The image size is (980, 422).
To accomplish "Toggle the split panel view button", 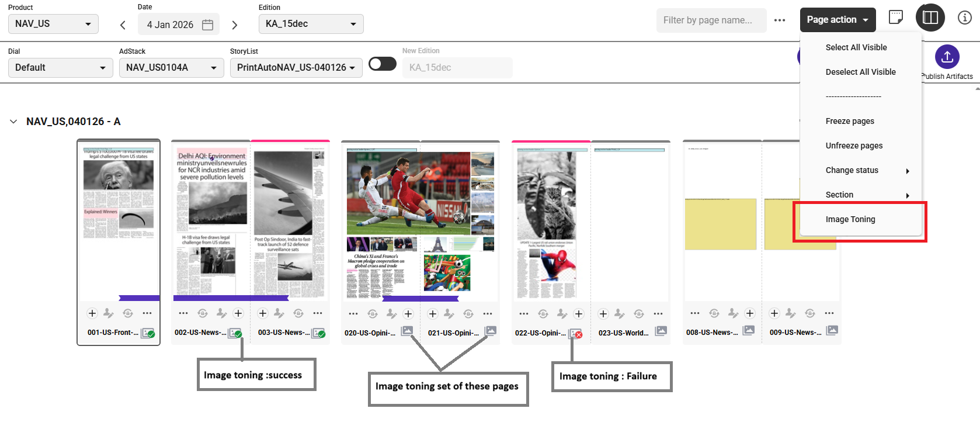I will click(x=930, y=18).
